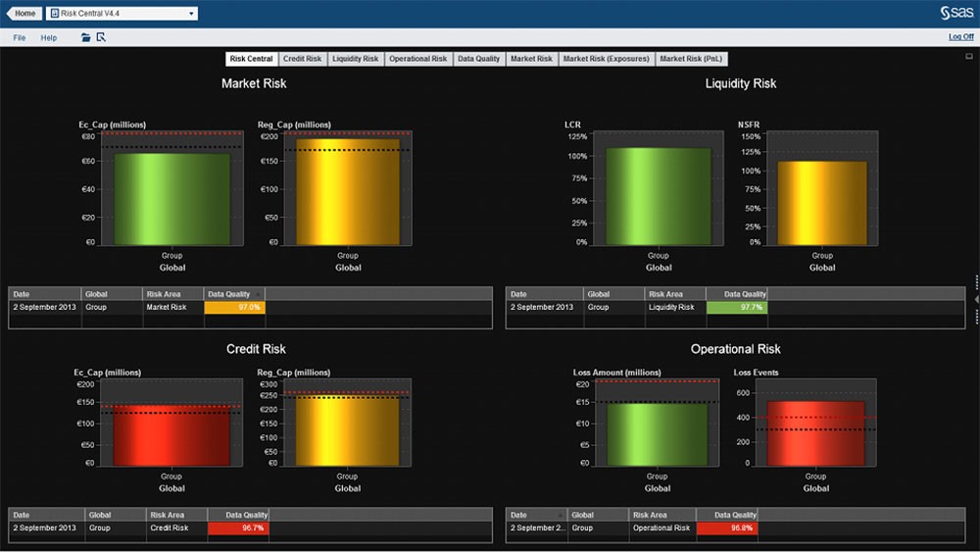Click the document icon in report selector
Viewport: 980px width, 552px height.
[x=54, y=14]
